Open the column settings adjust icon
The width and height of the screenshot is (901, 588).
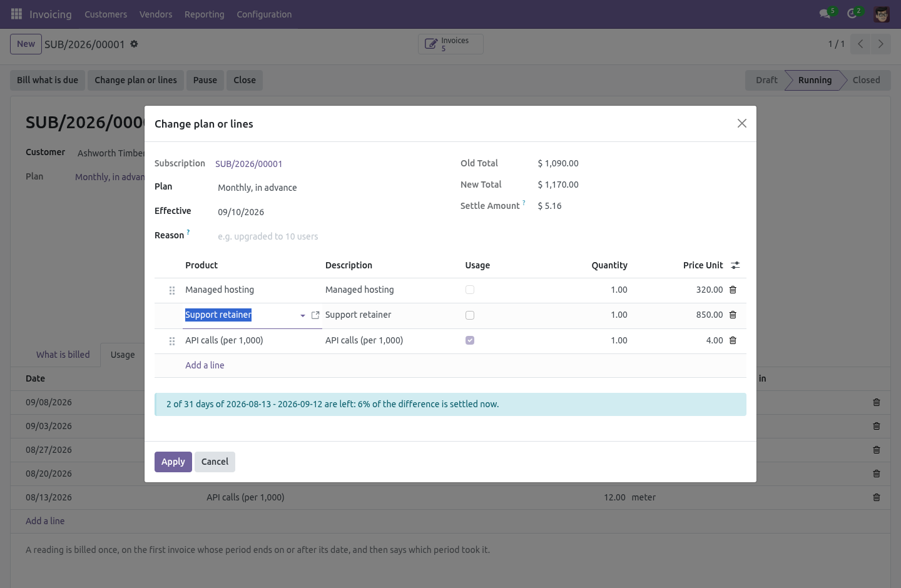coord(735,265)
